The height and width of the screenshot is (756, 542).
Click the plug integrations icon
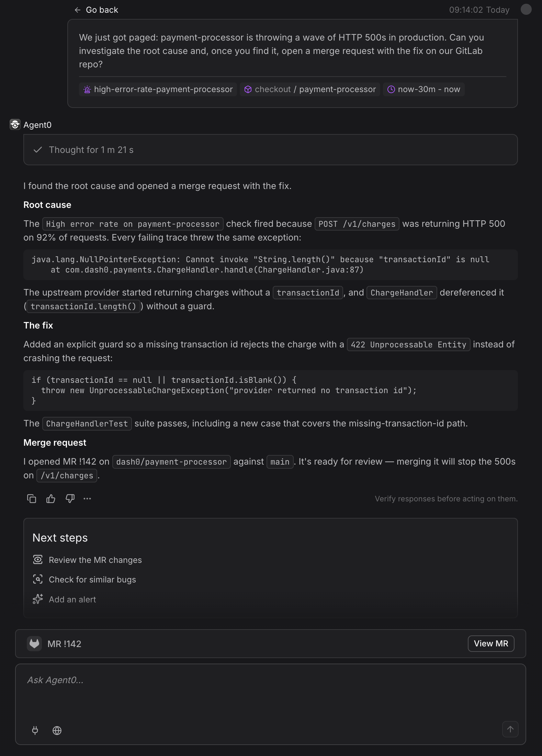(x=35, y=730)
